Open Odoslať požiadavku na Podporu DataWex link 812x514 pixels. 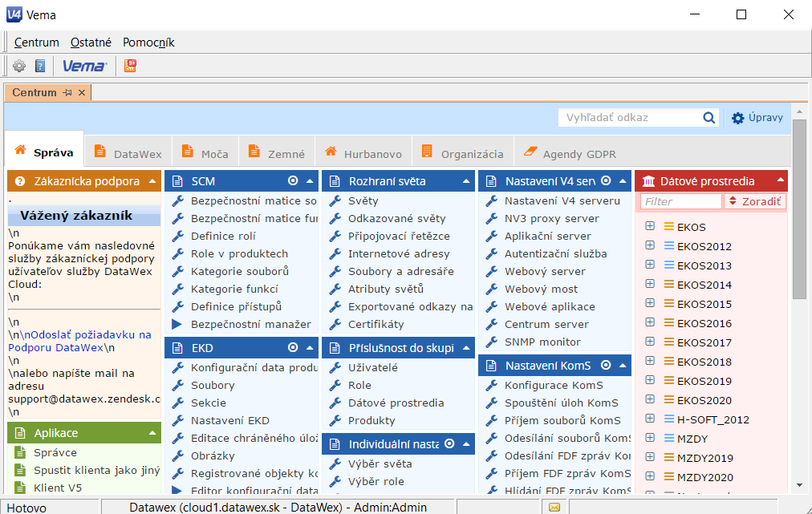click(x=79, y=341)
